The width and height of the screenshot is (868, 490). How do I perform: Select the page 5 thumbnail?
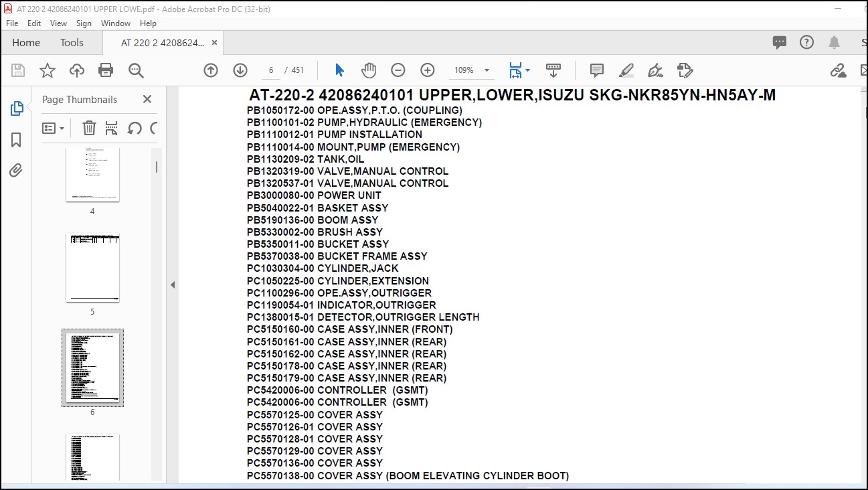click(92, 268)
